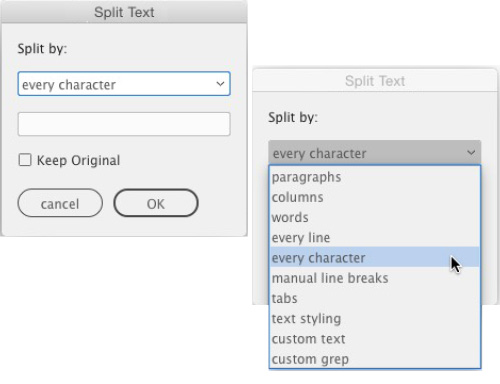Collapse the open dropdown header in right dialog
This screenshot has height=384, width=500.
(375, 153)
